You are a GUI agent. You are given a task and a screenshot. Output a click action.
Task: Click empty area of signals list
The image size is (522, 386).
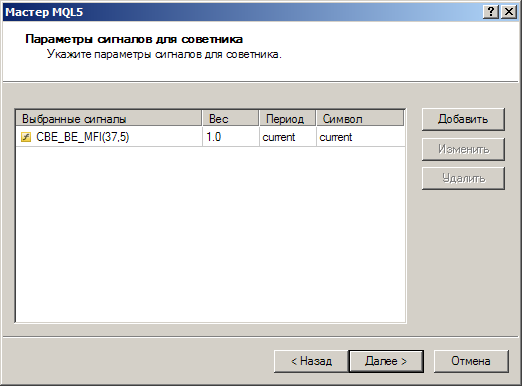[210, 234]
